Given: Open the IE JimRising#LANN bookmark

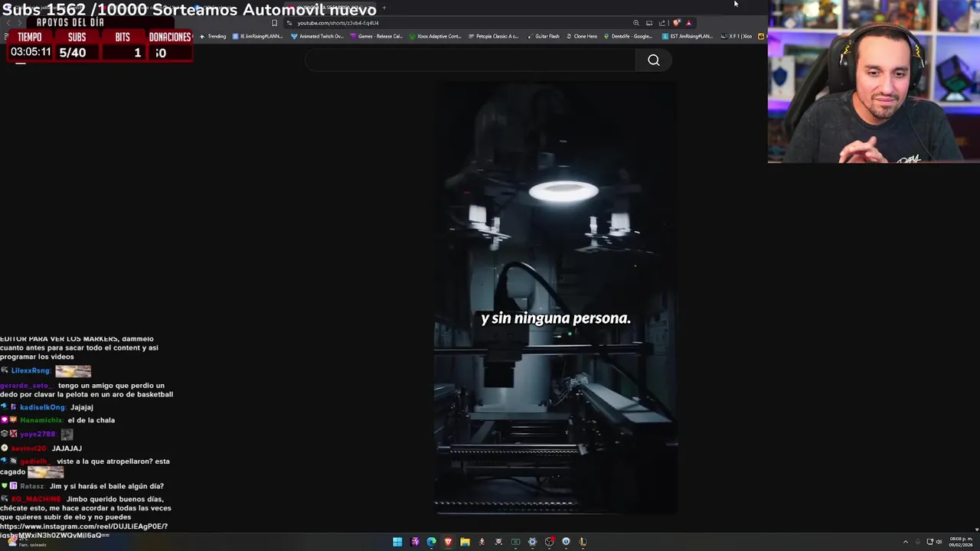Looking at the screenshot, I should point(256,36).
